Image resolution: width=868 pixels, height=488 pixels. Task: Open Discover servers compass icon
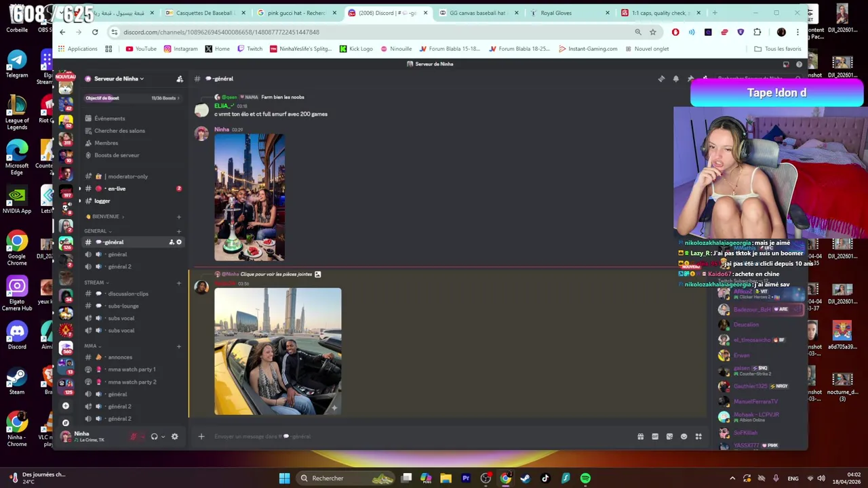[66, 422]
